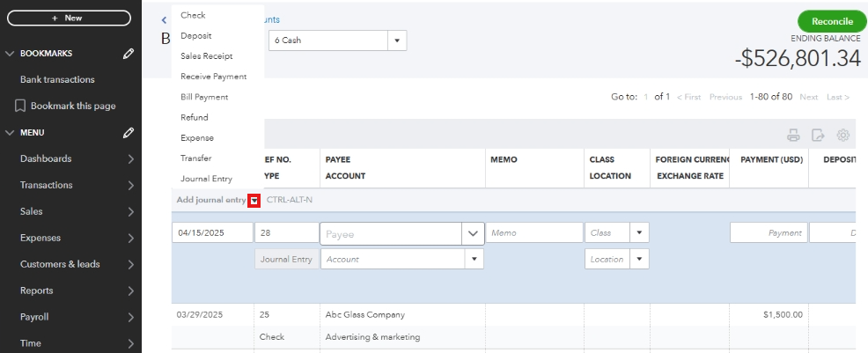The image size is (868, 353).
Task: Edit bookmarks with the pencil icon
Action: [129, 54]
